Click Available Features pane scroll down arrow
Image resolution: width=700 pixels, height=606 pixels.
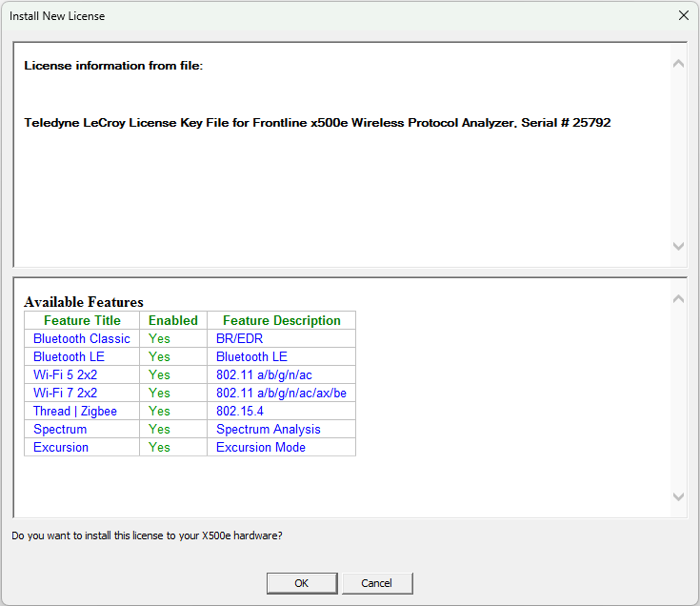tap(678, 496)
